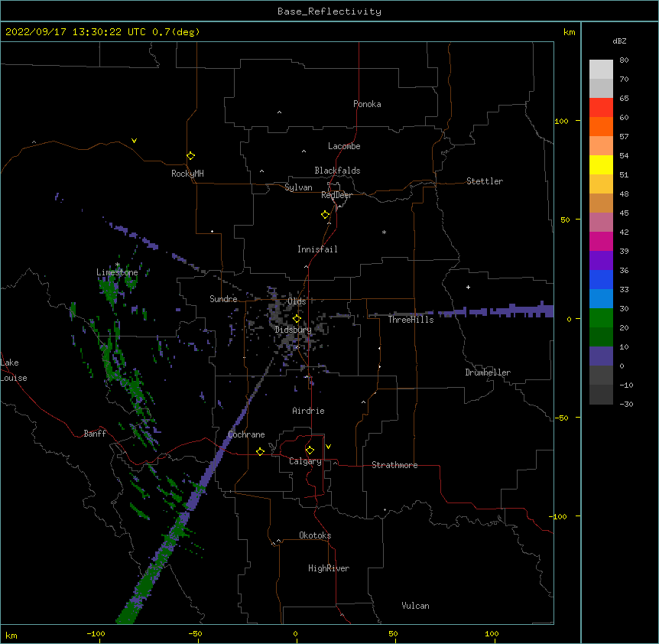Click the km unit label in bottom-left corner
This screenshot has width=659, height=644.
click(x=11, y=635)
